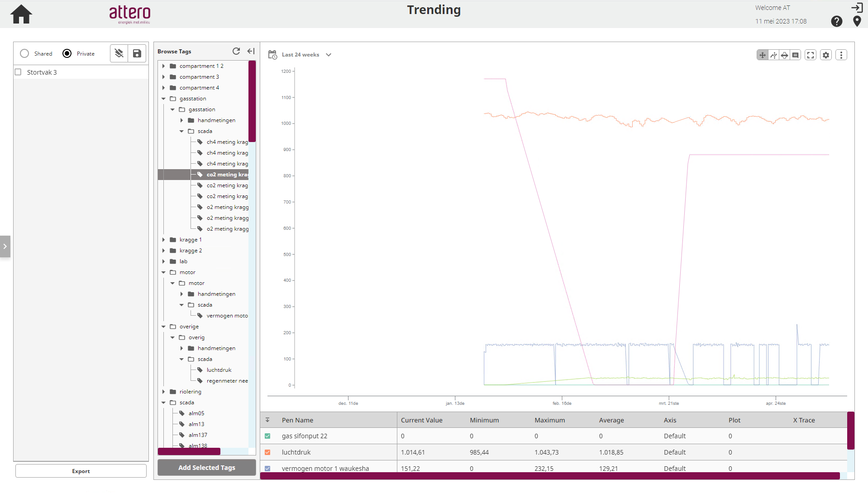Collapse the Browse Tags panel arrow
The image size is (868, 493).
click(251, 51)
